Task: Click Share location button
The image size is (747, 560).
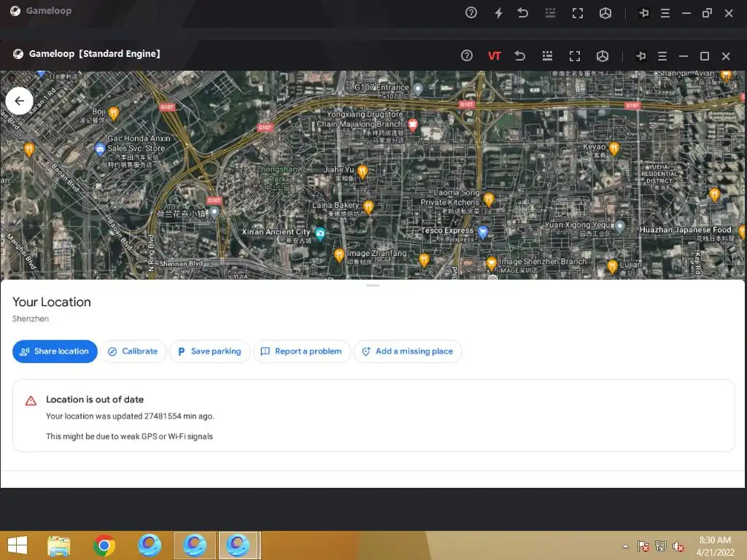Action: (x=55, y=351)
